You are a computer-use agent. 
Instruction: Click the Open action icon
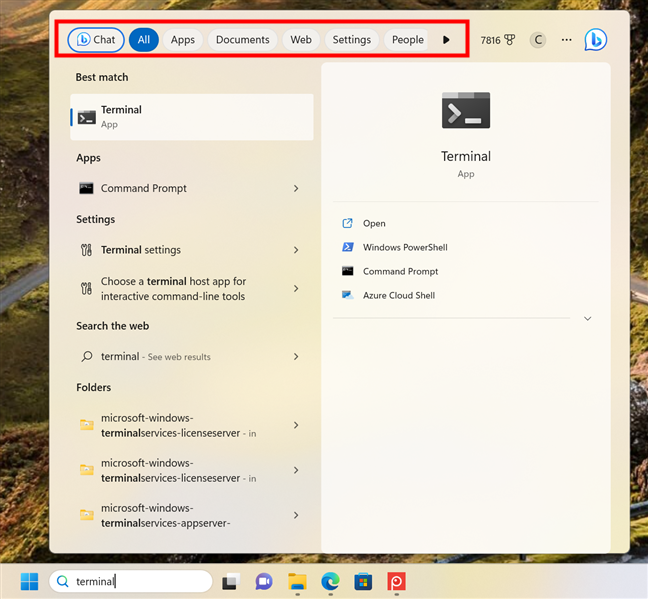[x=348, y=224]
